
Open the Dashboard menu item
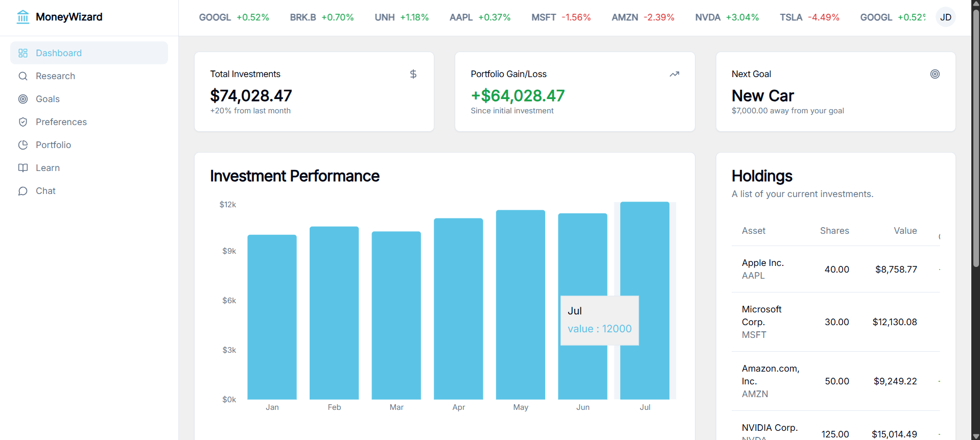(x=89, y=53)
